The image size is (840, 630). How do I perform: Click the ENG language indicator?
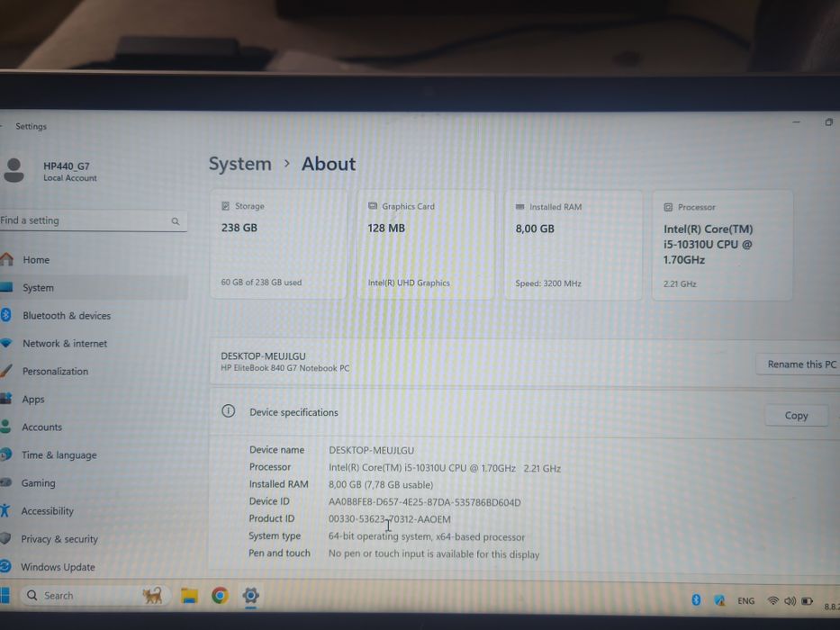point(745,601)
